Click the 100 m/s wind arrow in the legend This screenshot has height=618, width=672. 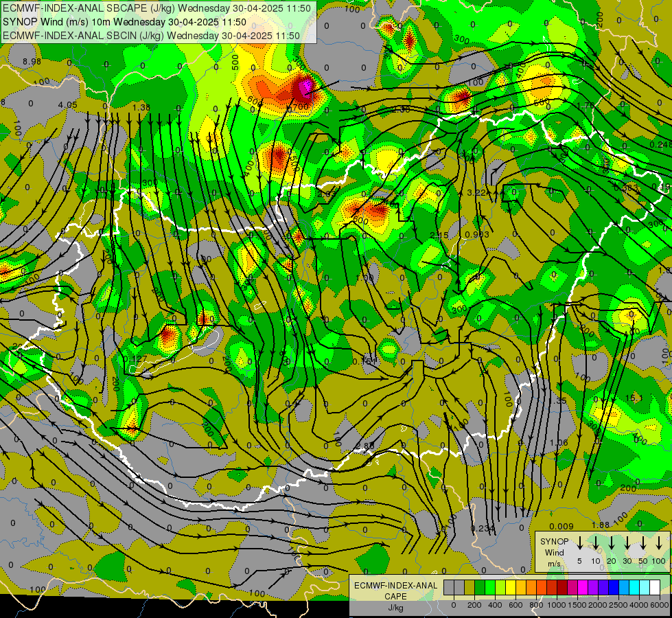point(659,542)
